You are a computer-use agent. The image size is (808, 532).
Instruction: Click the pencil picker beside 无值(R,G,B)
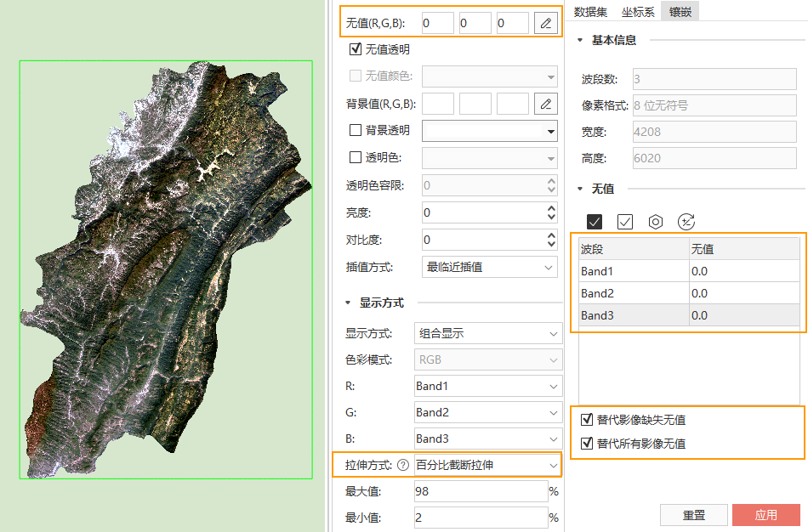(x=545, y=23)
